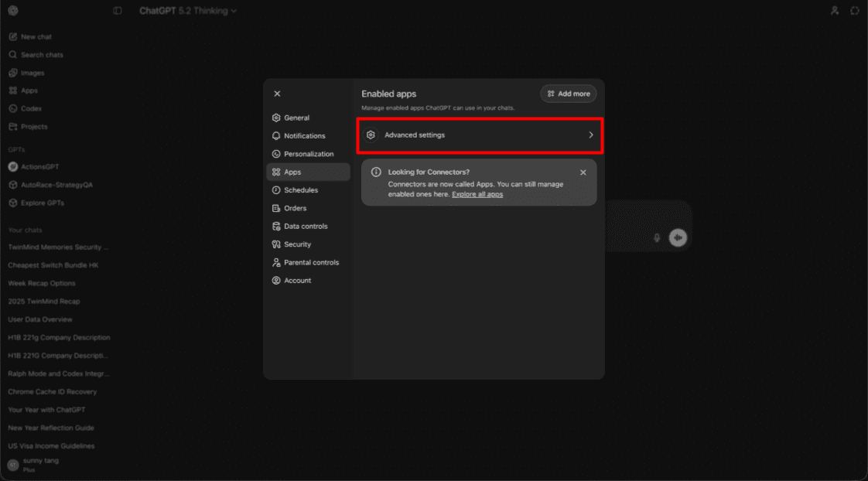The height and width of the screenshot is (481, 868).
Task: Open the ChatGPT 5.2 Thinking model selector
Action: point(188,11)
